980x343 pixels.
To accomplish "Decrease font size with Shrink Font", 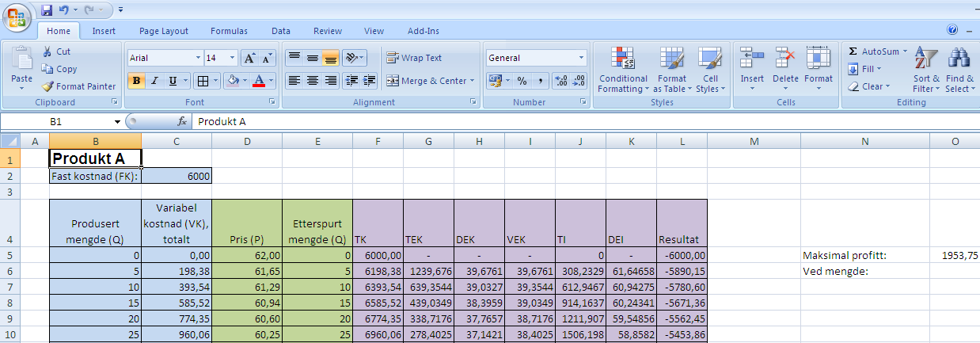I will [x=267, y=58].
